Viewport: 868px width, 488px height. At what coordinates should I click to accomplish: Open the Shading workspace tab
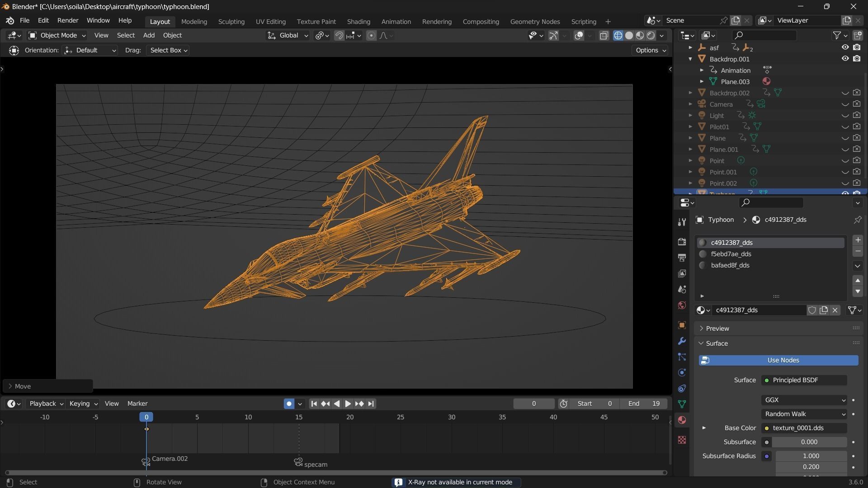pyautogui.click(x=358, y=22)
